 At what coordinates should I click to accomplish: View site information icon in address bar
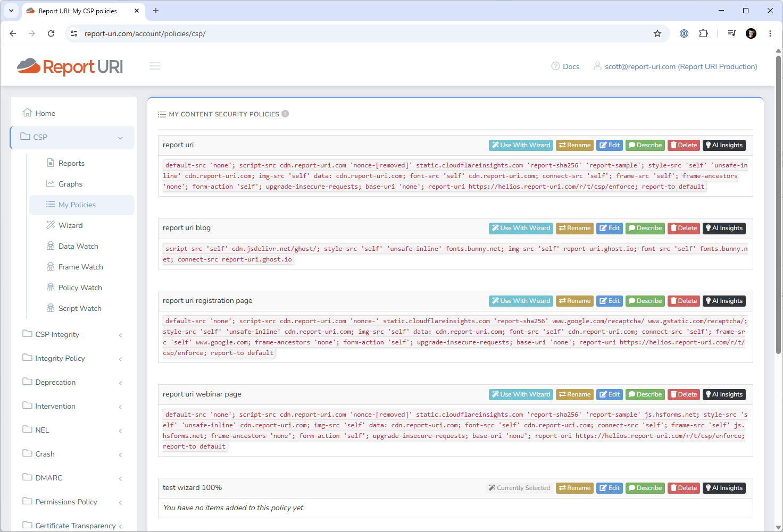pos(74,33)
